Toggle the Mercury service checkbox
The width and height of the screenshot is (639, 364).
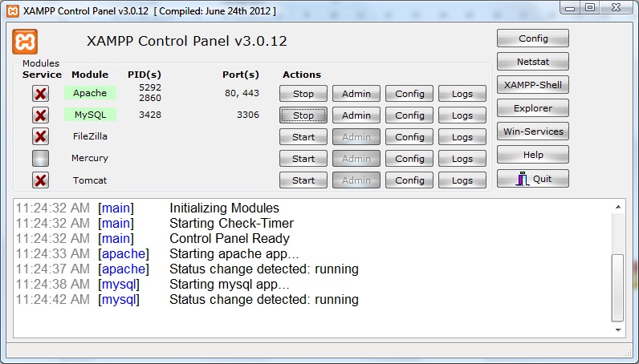pyautogui.click(x=40, y=159)
